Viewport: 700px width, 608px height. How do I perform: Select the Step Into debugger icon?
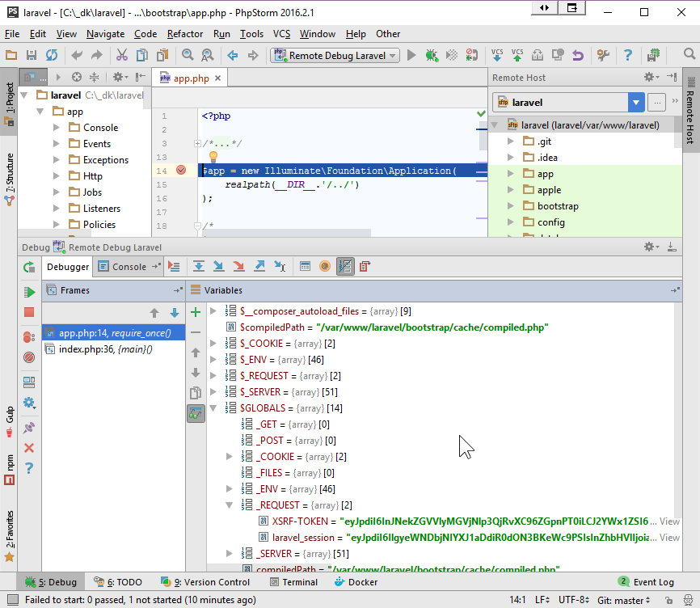coord(220,266)
